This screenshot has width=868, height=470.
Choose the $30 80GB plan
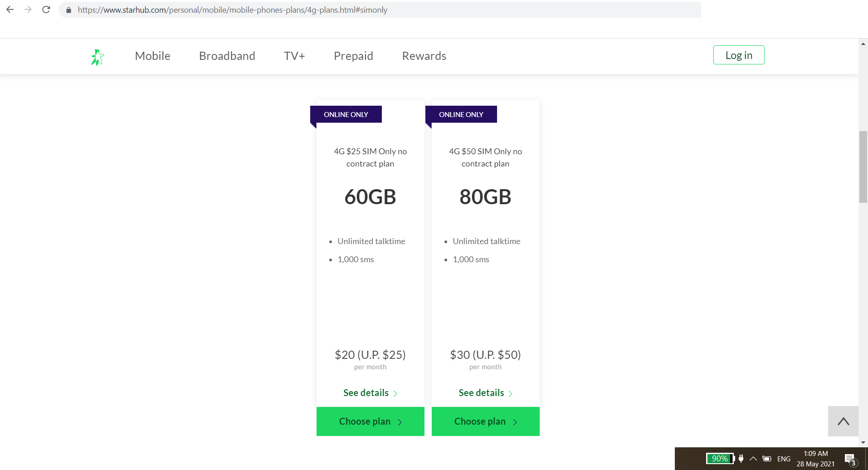pos(486,421)
